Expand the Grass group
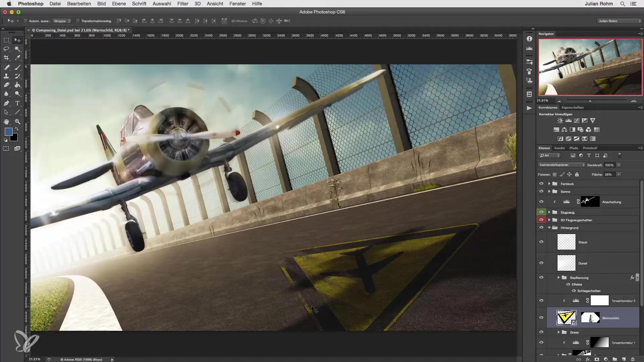This screenshot has height=362, width=644. point(558,332)
